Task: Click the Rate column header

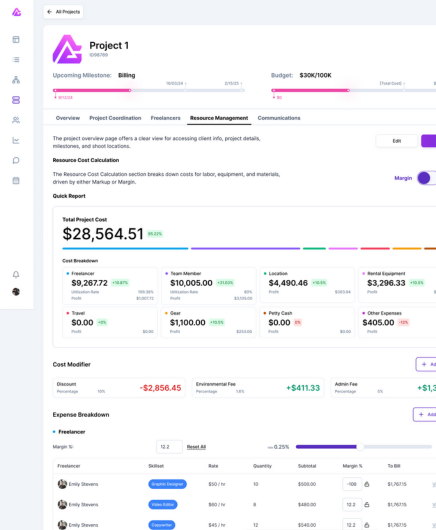Action: [x=213, y=466]
